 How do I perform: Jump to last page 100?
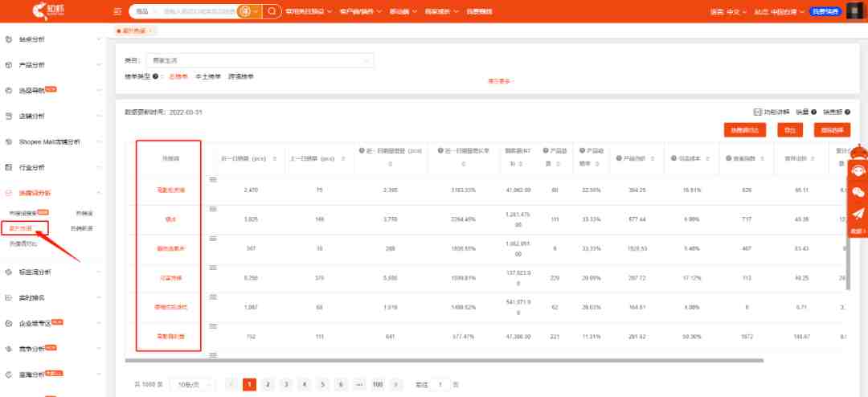pos(378,384)
